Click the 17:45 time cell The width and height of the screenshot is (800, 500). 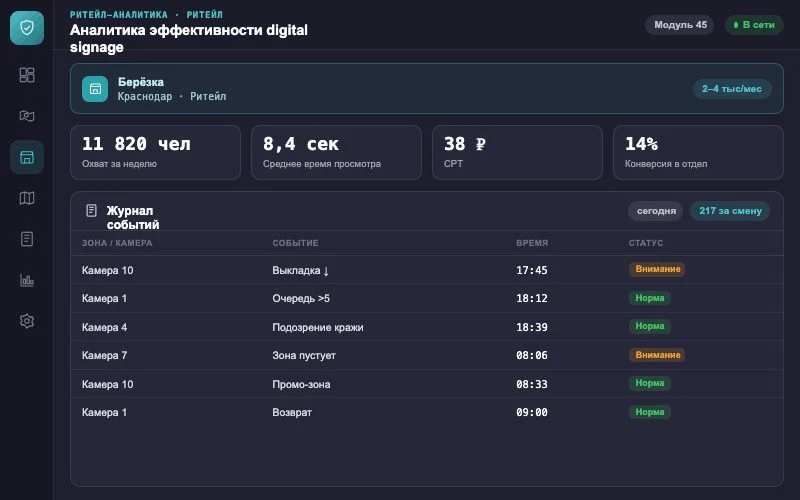tap(532, 270)
